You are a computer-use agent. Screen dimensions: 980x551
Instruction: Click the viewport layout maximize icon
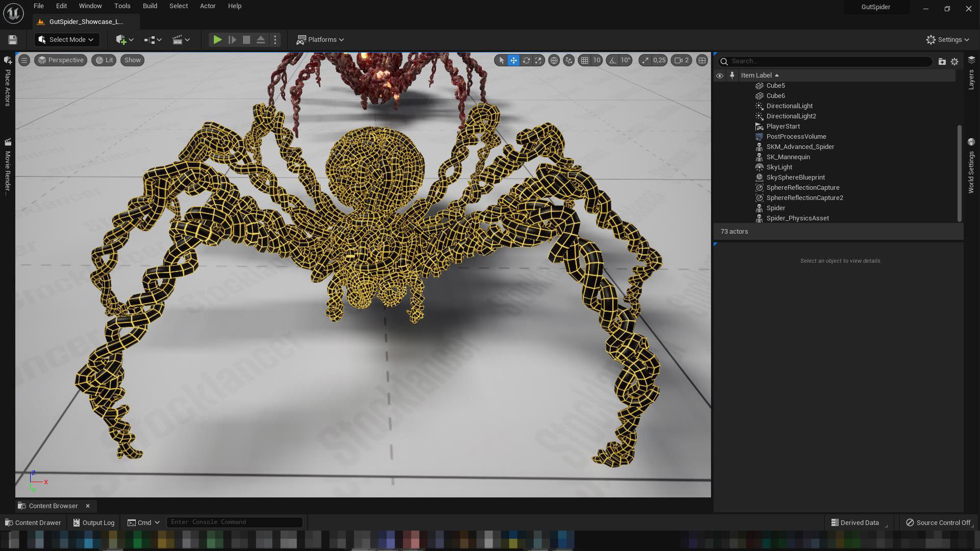click(x=702, y=60)
